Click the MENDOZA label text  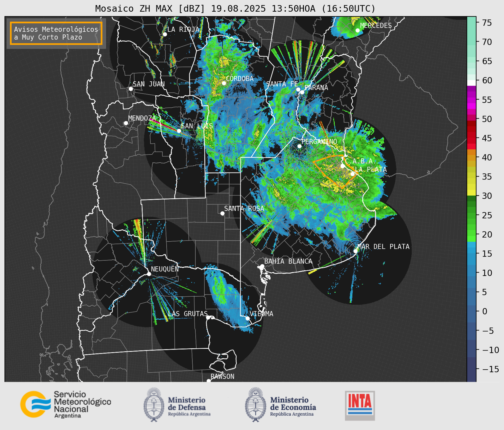(x=142, y=118)
